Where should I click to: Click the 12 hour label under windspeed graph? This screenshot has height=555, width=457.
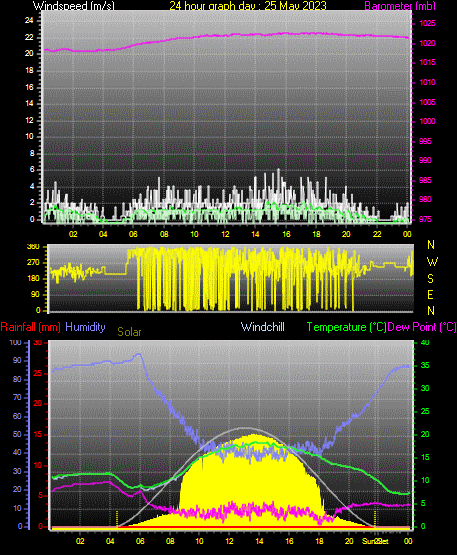[225, 234]
